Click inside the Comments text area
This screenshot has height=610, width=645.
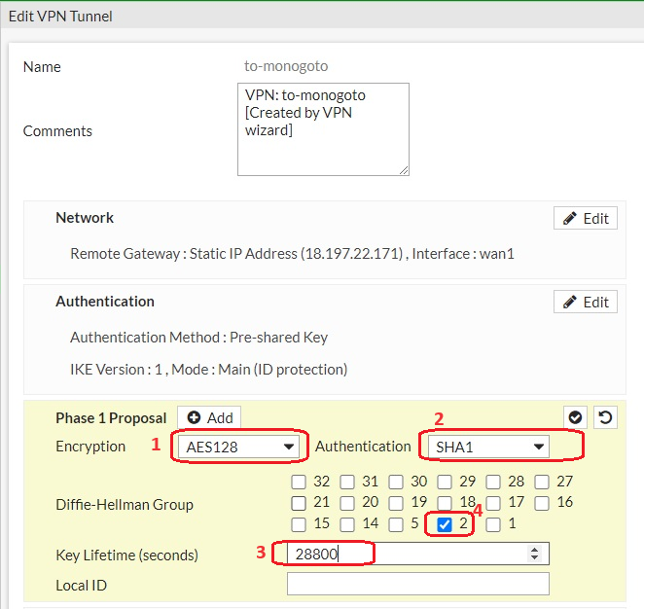pos(322,128)
